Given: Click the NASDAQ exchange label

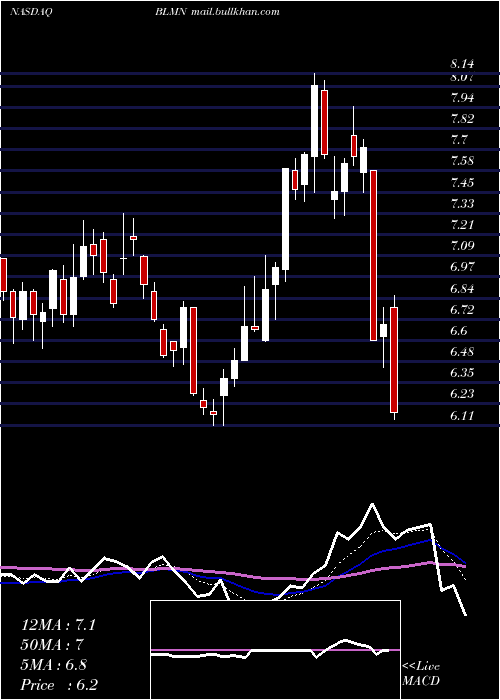Looking at the screenshot, I should click(x=31, y=12).
